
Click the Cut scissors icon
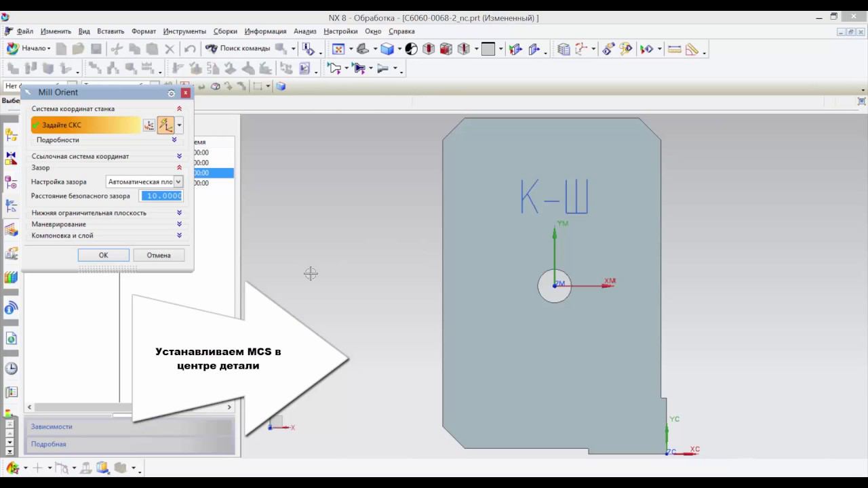coord(117,49)
